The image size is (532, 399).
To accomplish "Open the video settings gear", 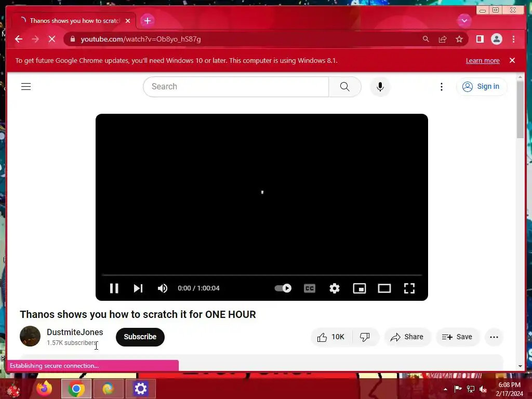I will point(335,288).
